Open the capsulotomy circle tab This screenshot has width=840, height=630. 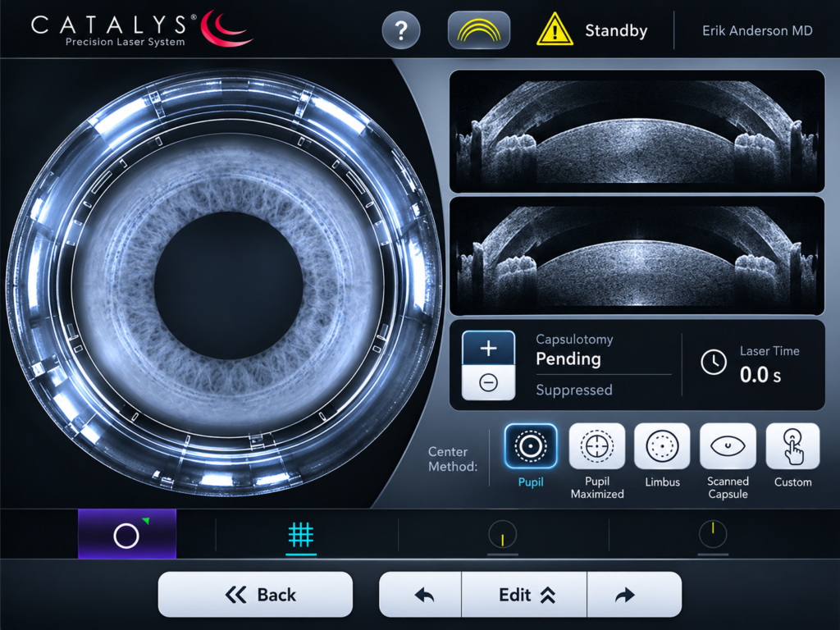127,534
